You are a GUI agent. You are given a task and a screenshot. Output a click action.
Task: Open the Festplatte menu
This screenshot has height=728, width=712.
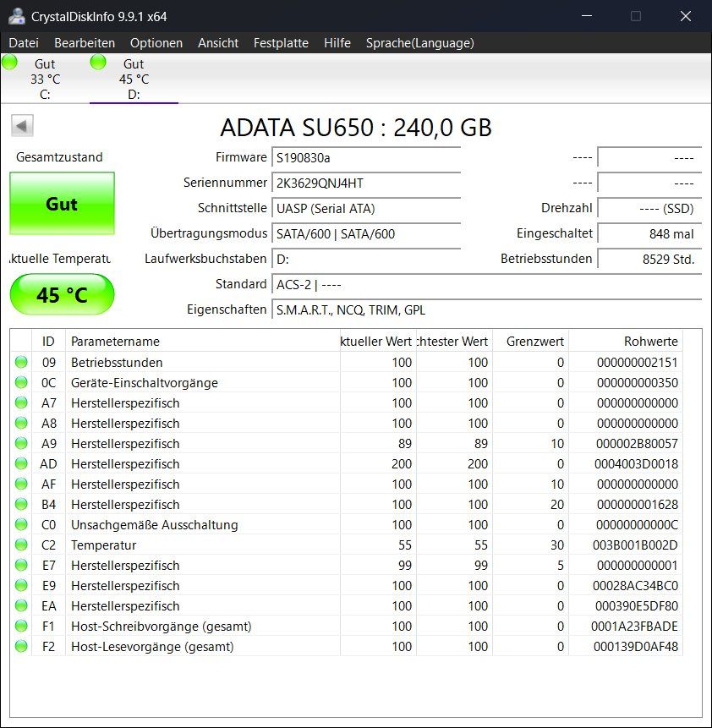(x=281, y=43)
